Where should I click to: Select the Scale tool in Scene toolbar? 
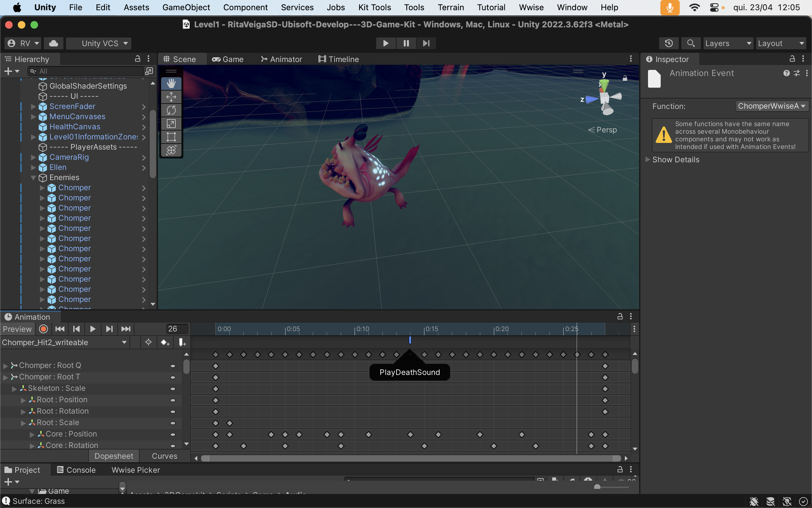point(171,124)
